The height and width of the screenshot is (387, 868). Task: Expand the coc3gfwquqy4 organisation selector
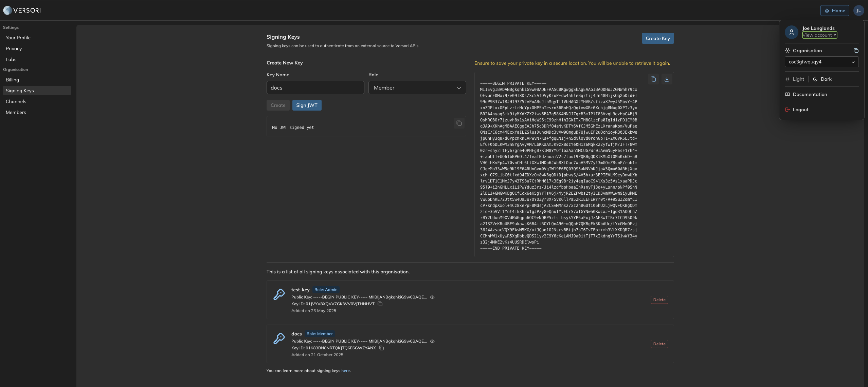(821, 62)
